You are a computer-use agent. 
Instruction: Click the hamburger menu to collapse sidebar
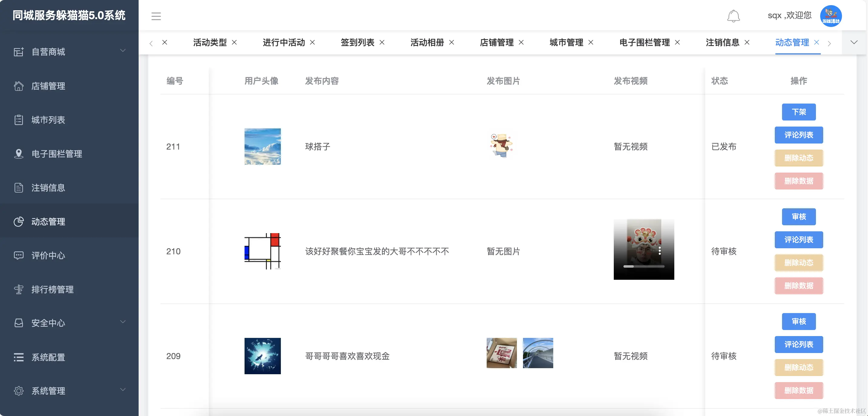[156, 16]
